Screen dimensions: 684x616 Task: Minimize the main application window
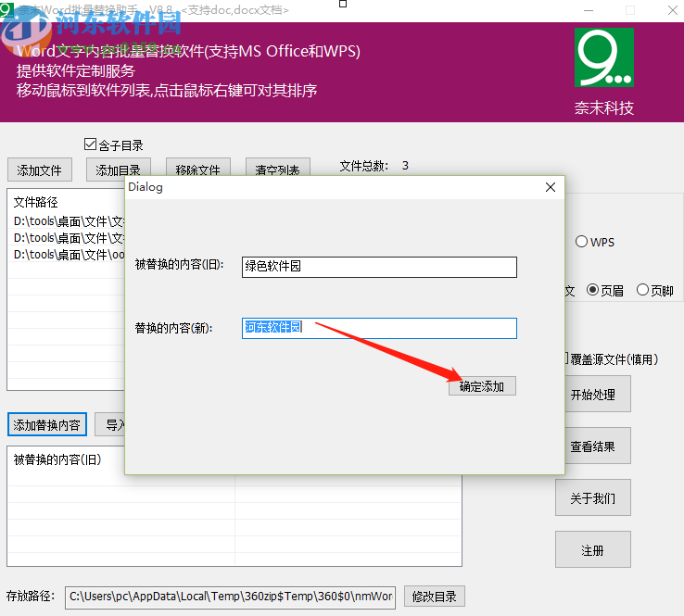(x=589, y=10)
